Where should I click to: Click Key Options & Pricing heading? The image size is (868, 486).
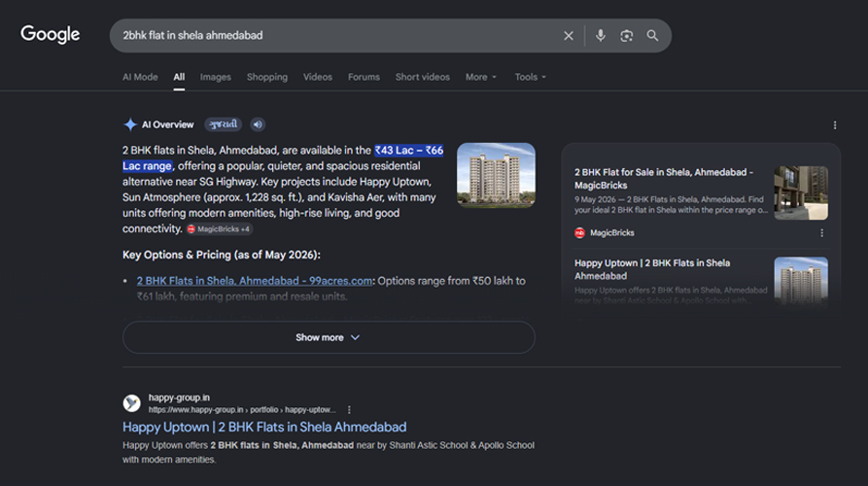pyautogui.click(x=222, y=255)
